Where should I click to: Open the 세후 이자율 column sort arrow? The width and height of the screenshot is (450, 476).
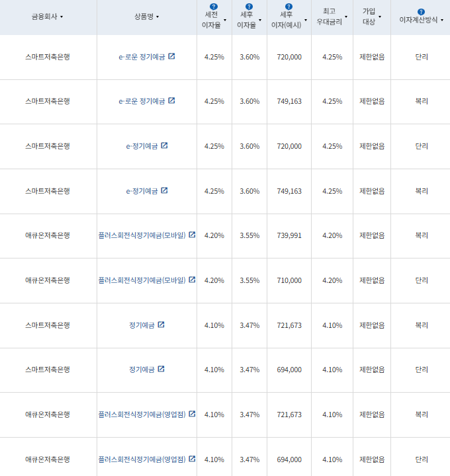pyautogui.click(x=260, y=20)
